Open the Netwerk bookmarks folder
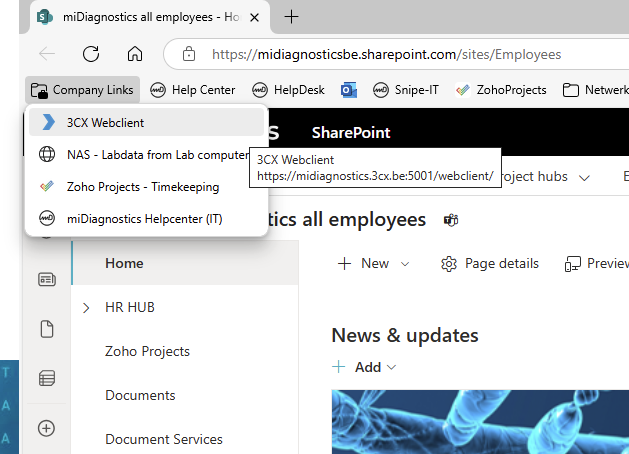The width and height of the screenshot is (629, 454). coord(595,90)
